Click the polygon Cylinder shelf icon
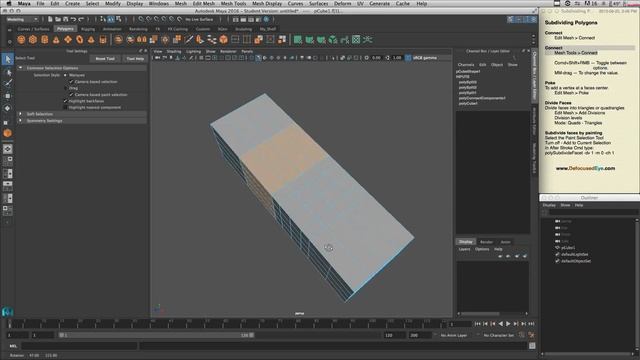The image size is (640, 360). coord(44,40)
